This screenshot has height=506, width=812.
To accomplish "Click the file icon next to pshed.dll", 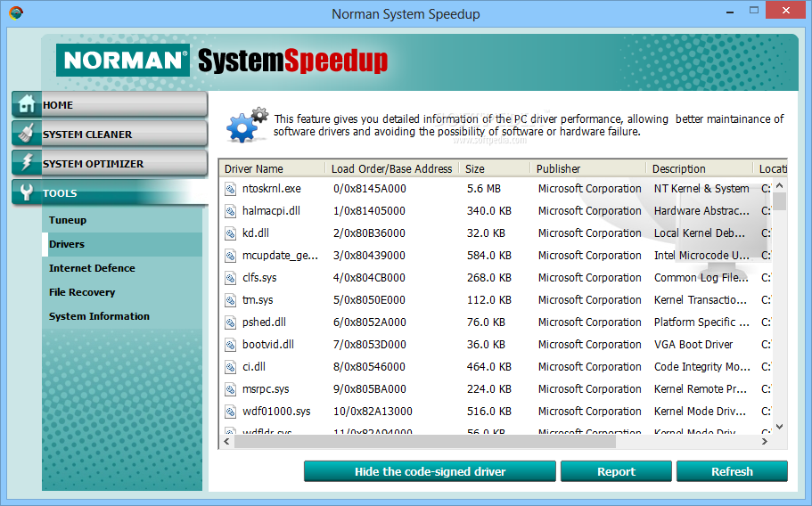I will pos(230,322).
